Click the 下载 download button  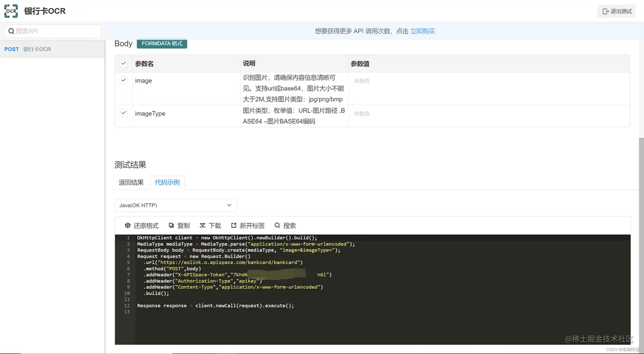click(210, 226)
